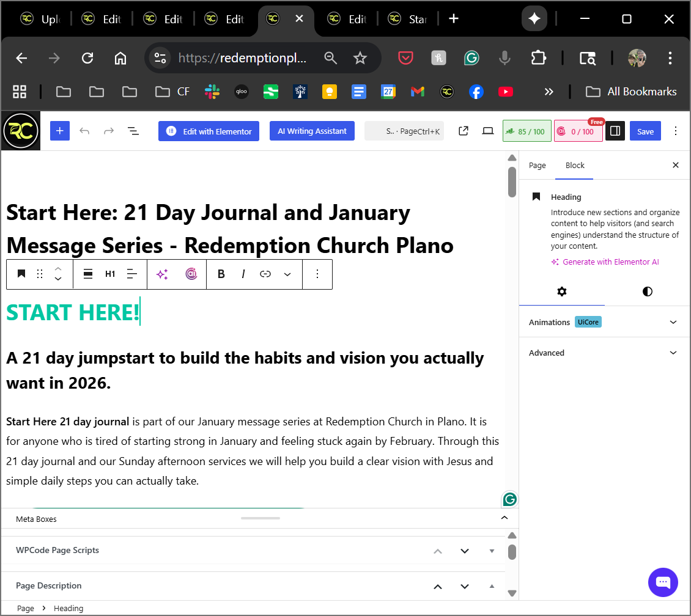This screenshot has width=691, height=616.
Task: Open the chat support bubble
Action: tap(663, 582)
